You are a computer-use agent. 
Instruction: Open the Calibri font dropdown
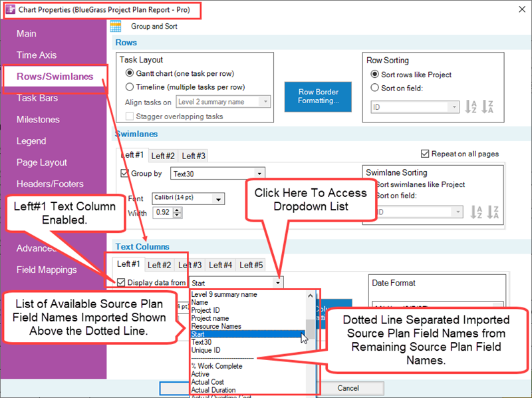tap(219, 199)
